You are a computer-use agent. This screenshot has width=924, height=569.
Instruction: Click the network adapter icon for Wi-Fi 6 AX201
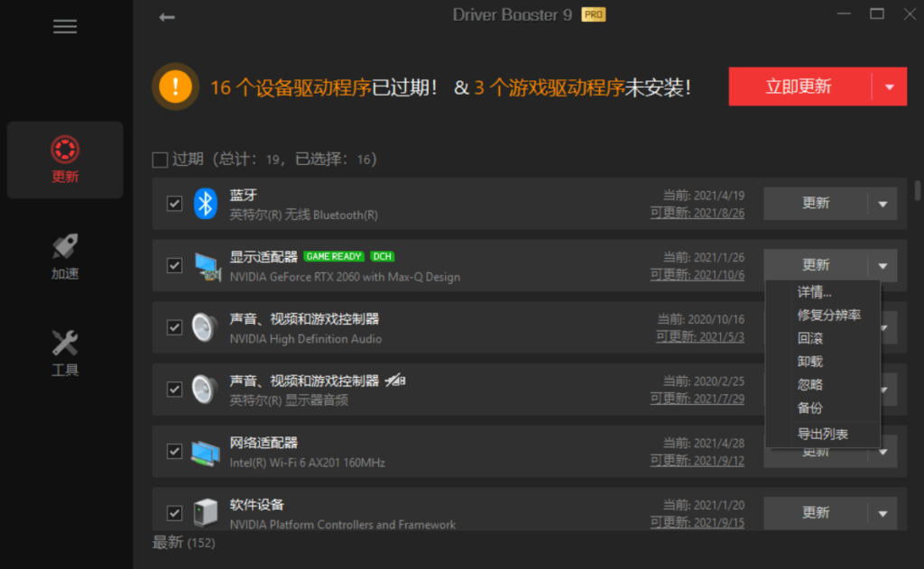[206, 453]
